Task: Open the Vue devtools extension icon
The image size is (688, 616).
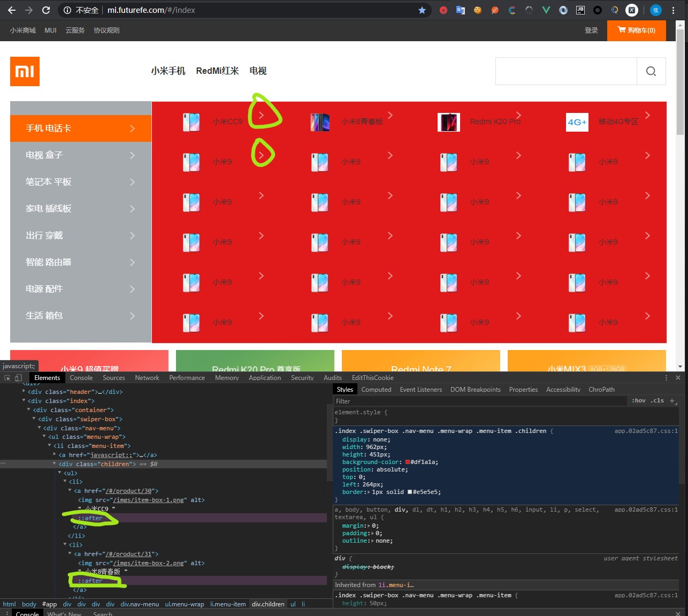Action: 546,10
